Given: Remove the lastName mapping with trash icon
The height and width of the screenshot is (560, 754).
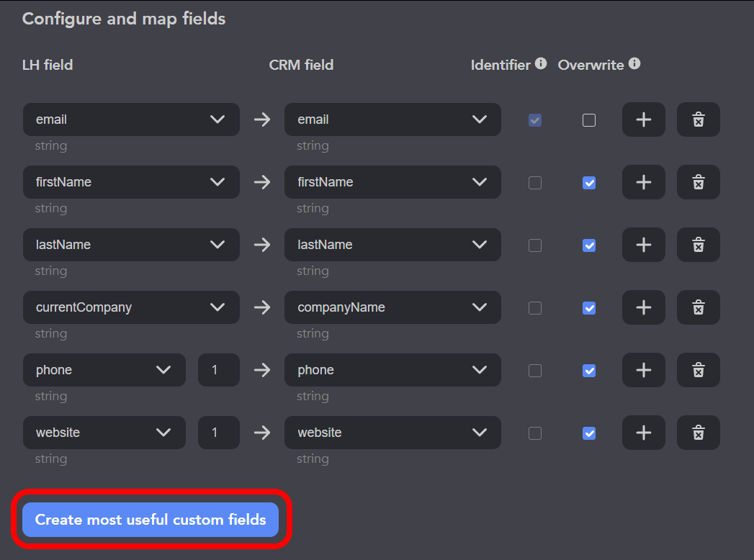Looking at the screenshot, I should (699, 245).
